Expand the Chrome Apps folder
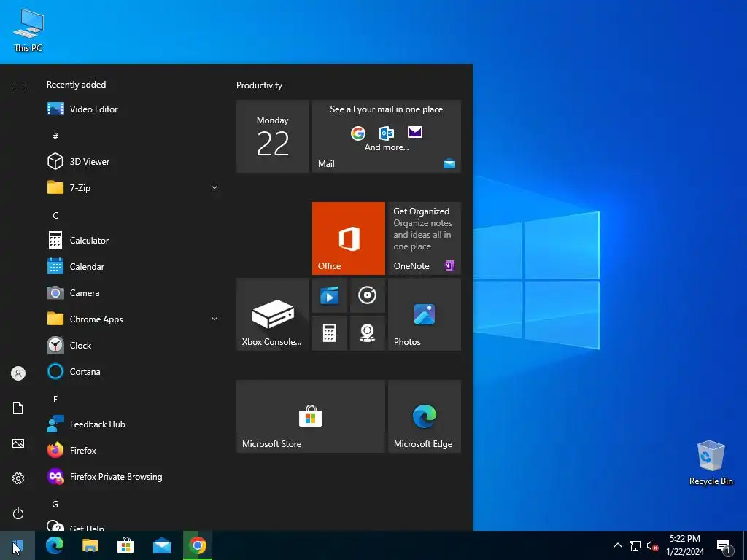This screenshot has width=747, height=560. [132, 319]
